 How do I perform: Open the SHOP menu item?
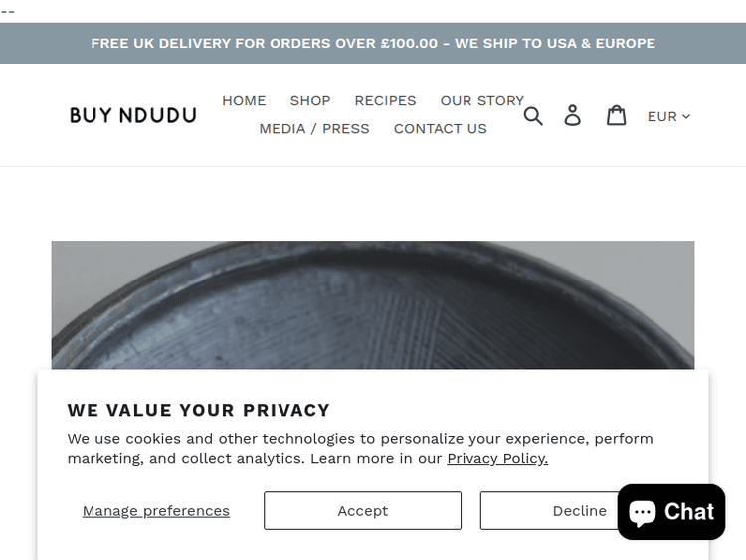(x=310, y=100)
